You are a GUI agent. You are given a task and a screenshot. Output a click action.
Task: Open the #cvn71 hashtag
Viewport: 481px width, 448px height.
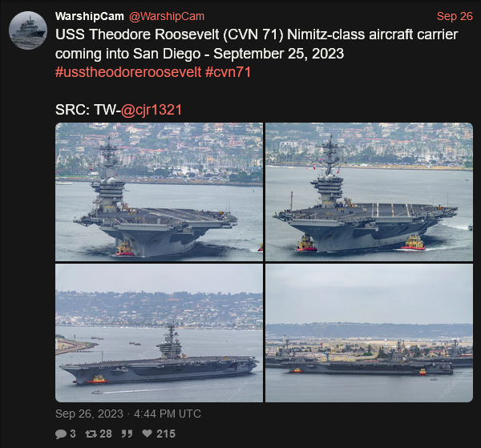click(228, 72)
